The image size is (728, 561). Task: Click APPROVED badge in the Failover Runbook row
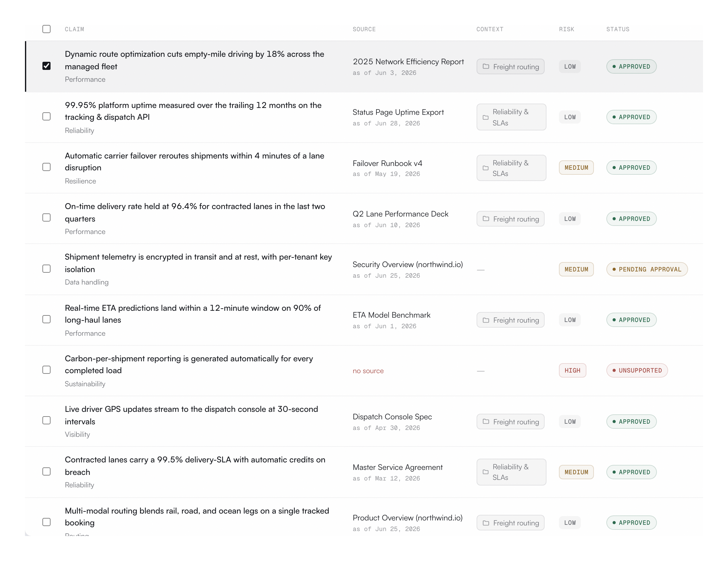(631, 168)
